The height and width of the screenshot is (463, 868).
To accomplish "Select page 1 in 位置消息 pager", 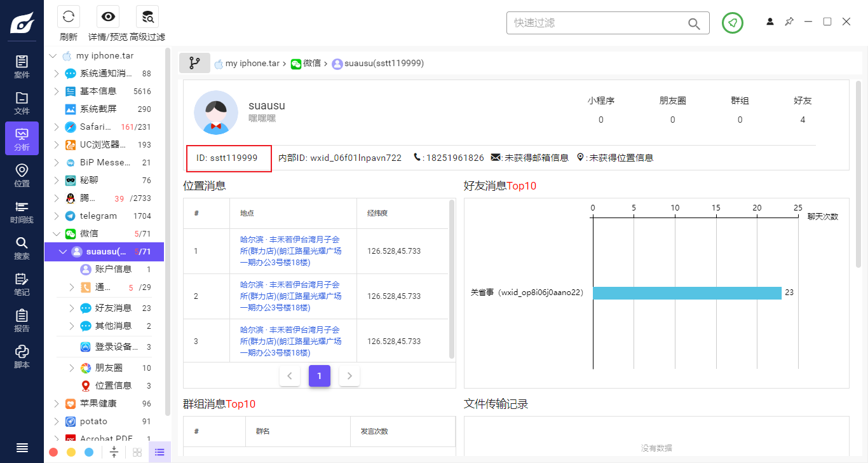I will coord(320,376).
